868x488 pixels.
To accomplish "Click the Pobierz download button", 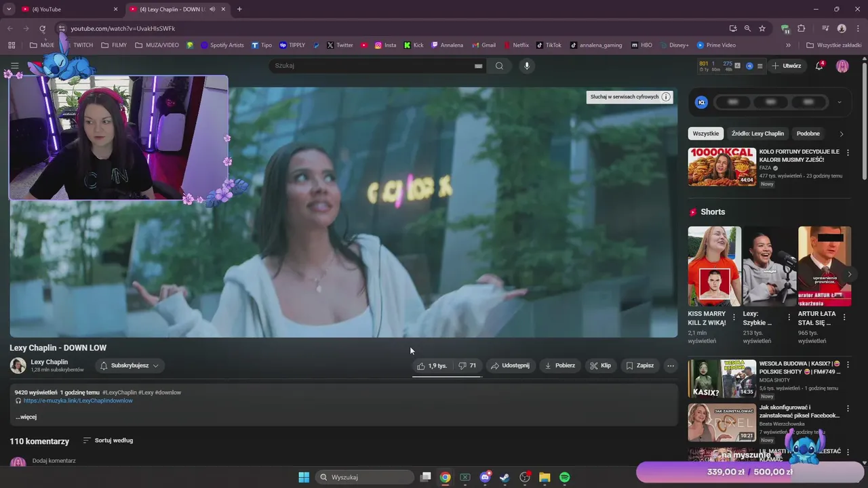I will tap(559, 365).
